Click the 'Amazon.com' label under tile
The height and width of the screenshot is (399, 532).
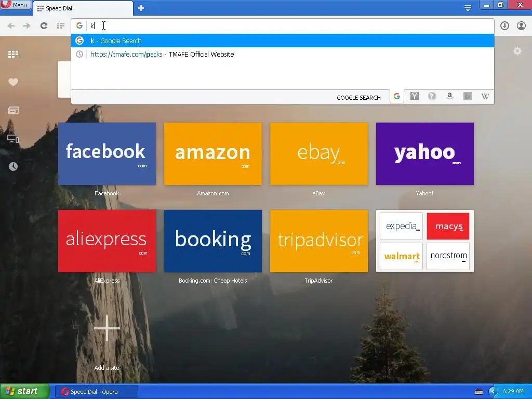point(212,193)
